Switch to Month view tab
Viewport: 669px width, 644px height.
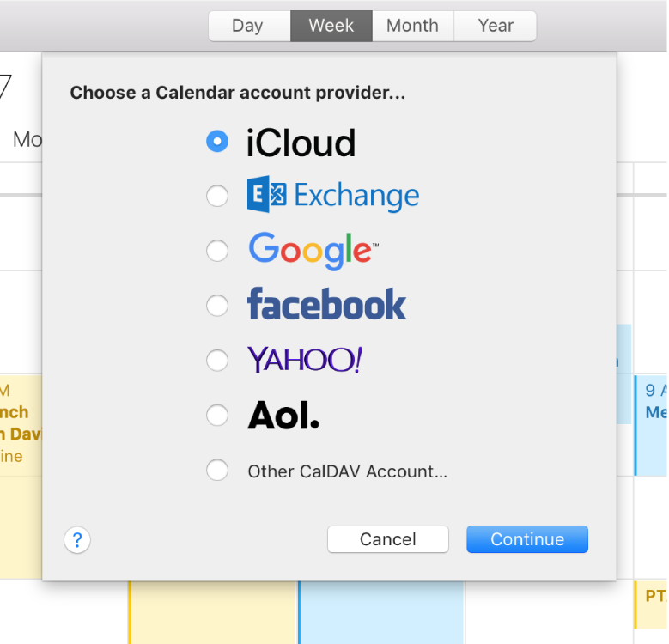click(412, 26)
